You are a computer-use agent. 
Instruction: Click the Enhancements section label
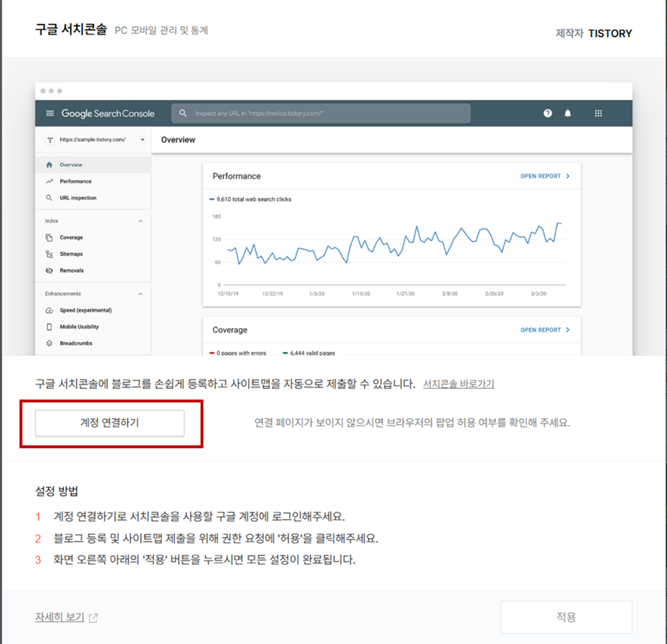click(63, 294)
